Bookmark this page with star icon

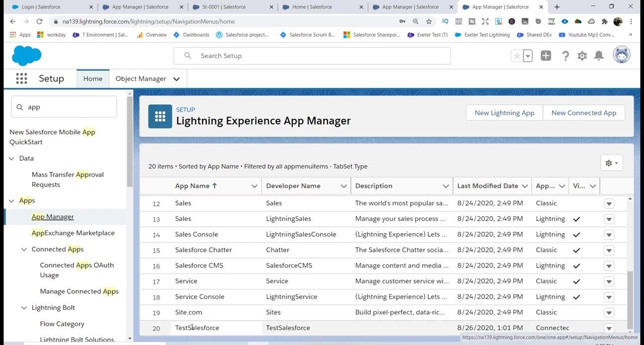pos(429,22)
